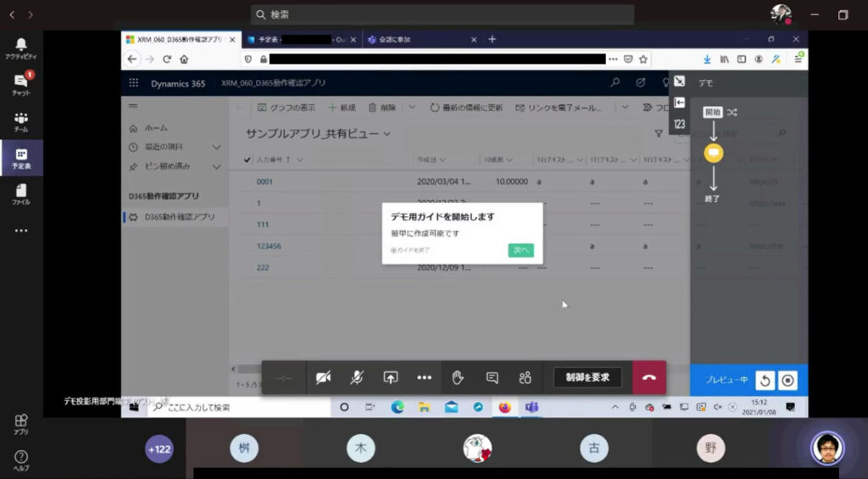Image resolution: width=868 pixels, height=479 pixels.
Task: Open Files (ファイル) in the Teams sidebar
Action: pos(21,194)
